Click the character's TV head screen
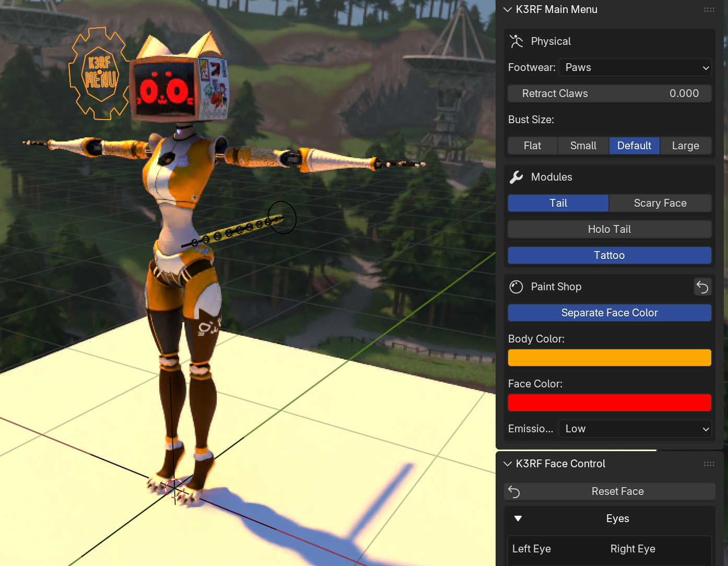This screenshot has height=566, width=728. (165, 90)
